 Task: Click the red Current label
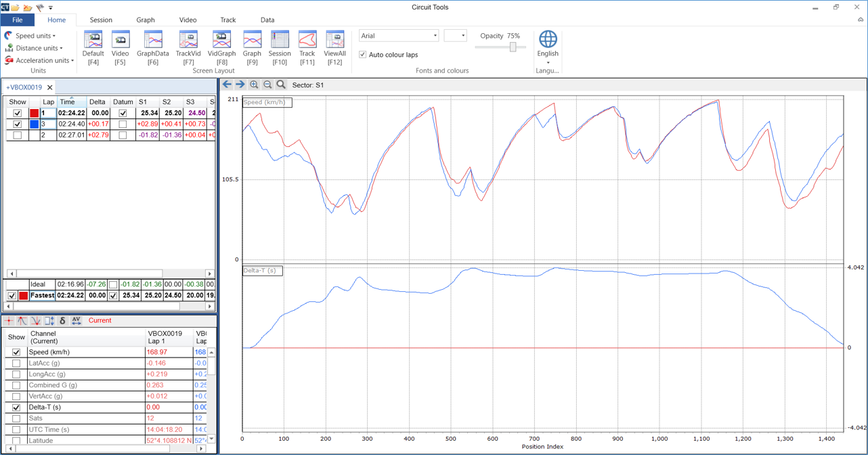click(100, 321)
